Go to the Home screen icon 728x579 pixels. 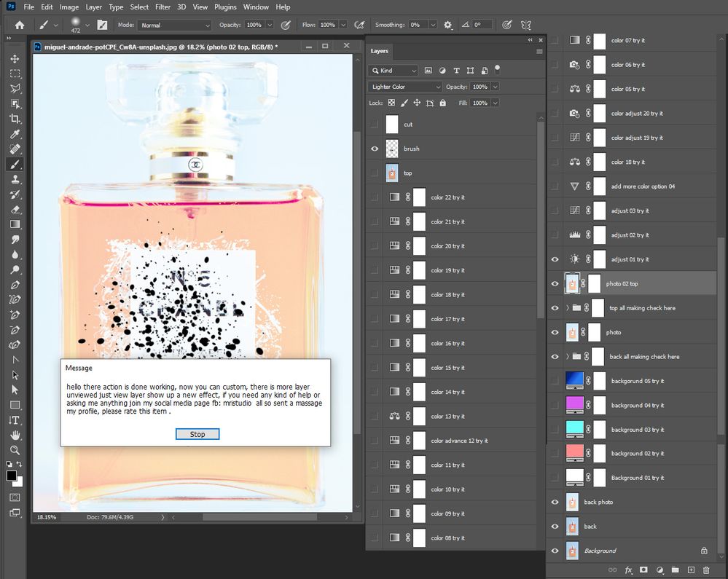click(20, 25)
